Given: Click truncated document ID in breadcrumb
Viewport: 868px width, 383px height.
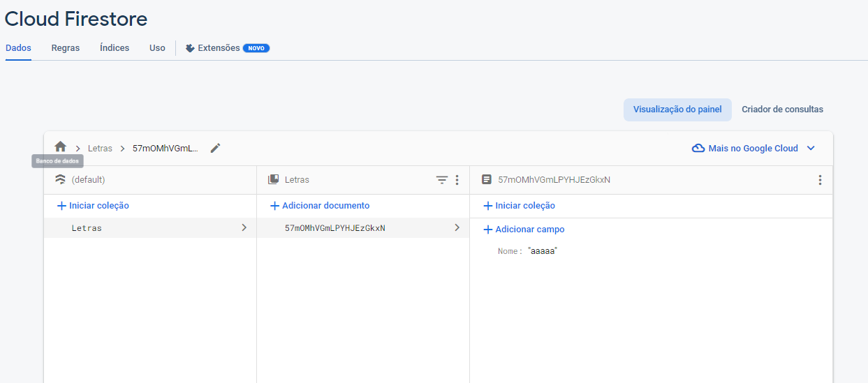Looking at the screenshot, I should pos(165,149).
